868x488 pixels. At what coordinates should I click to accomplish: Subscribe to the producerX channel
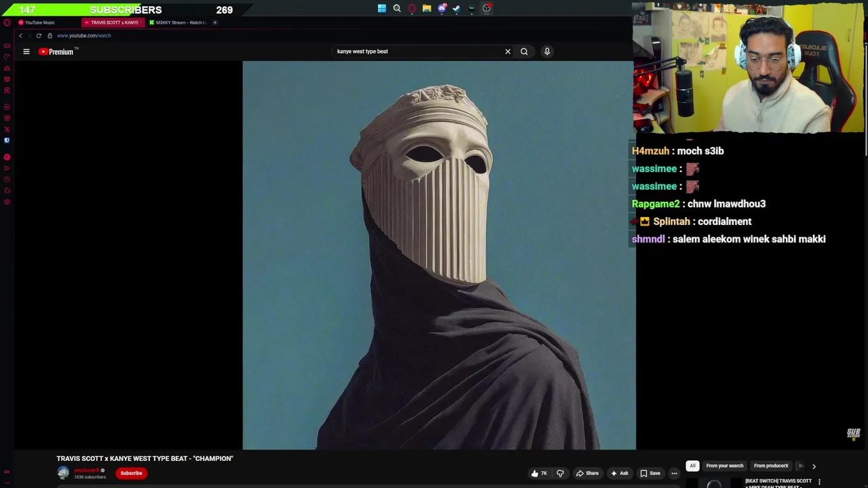[x=131, y=473]
